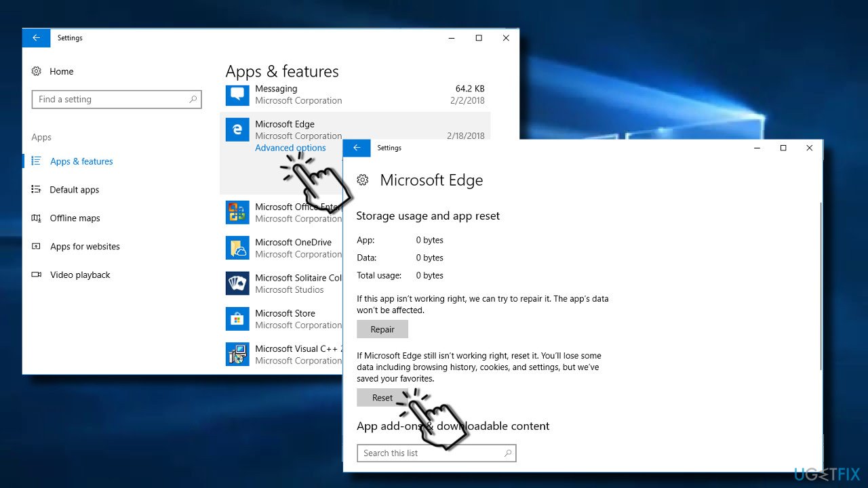Click the Apps & features list icon in the sidebar
The width and height of the screenshot is (868, 488).
click(x=37, y=161)
